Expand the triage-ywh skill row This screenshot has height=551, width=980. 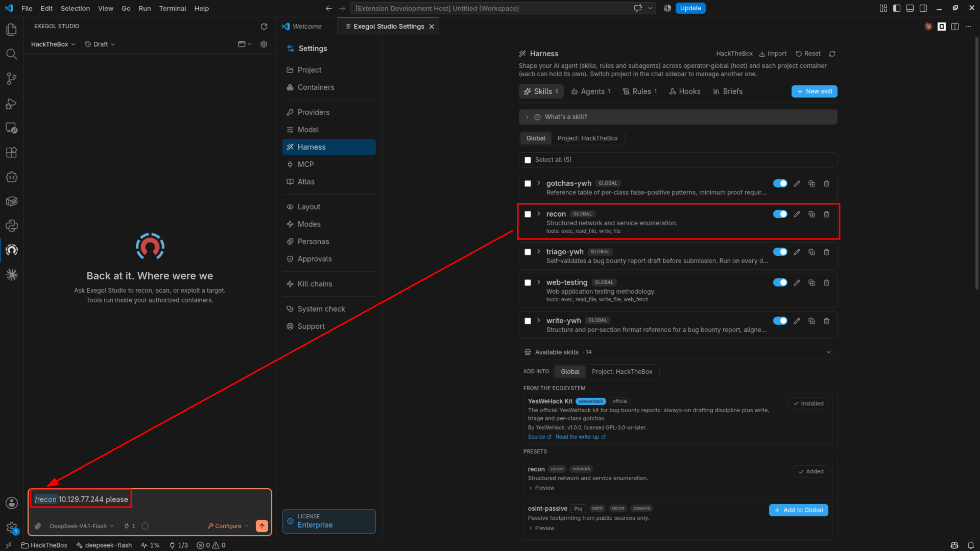[538, 251]
